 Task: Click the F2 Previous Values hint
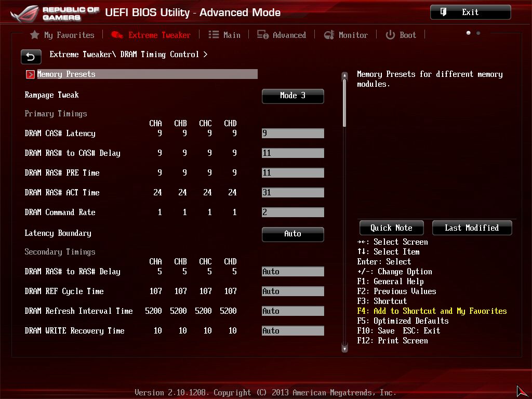point(396,291)
